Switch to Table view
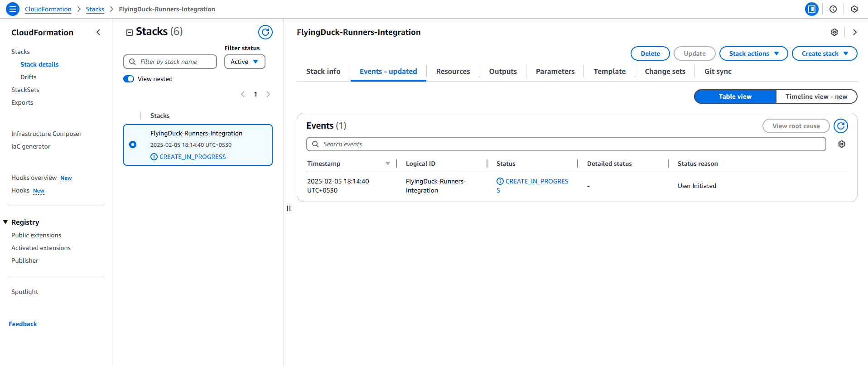Screen dimensions: 868x366 pos(735,96)
